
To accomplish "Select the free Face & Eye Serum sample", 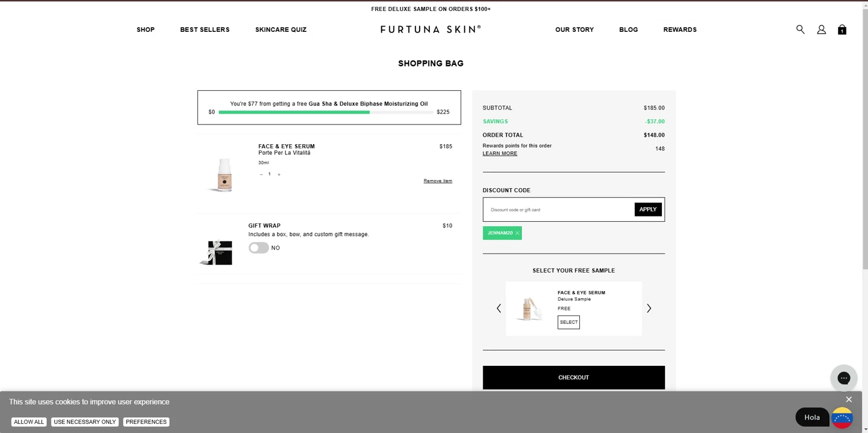I will [x=568, y=322].
